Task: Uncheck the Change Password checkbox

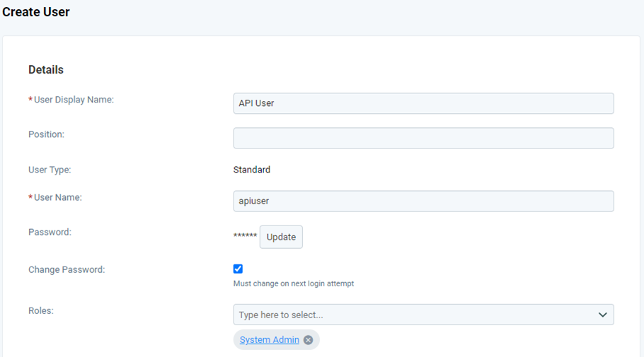Action: [238, 269]
